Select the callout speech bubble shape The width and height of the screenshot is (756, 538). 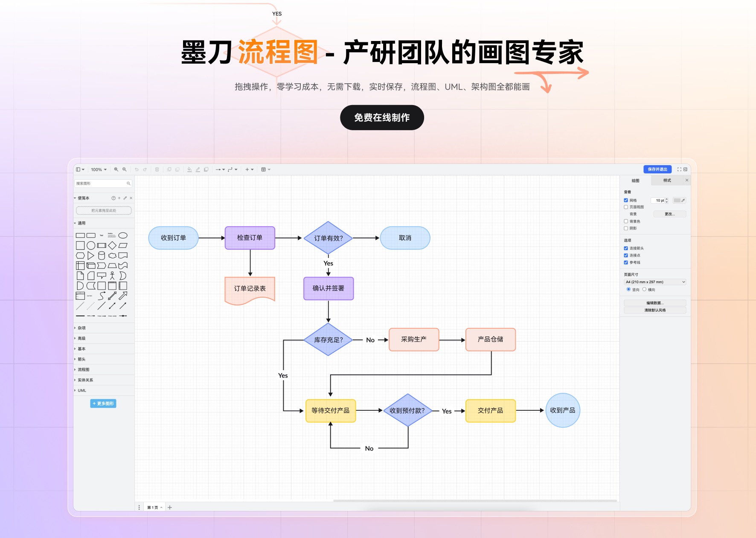click(x=102, y=276)
